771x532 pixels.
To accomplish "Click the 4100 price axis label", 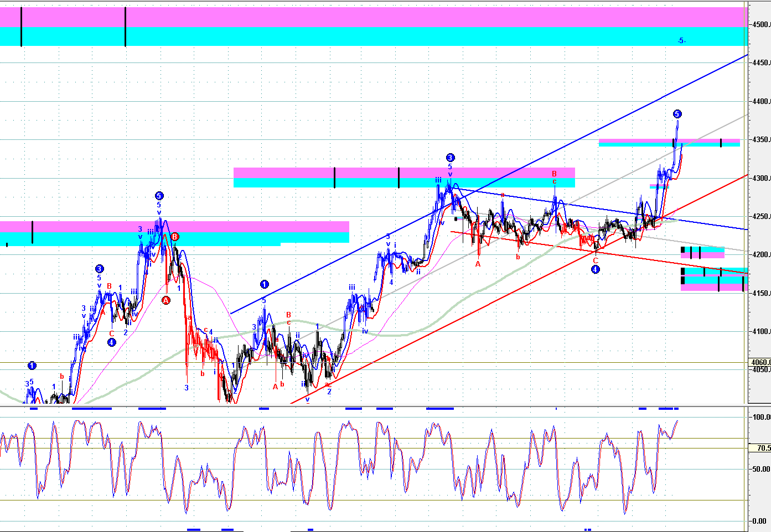I will (760, 332).
